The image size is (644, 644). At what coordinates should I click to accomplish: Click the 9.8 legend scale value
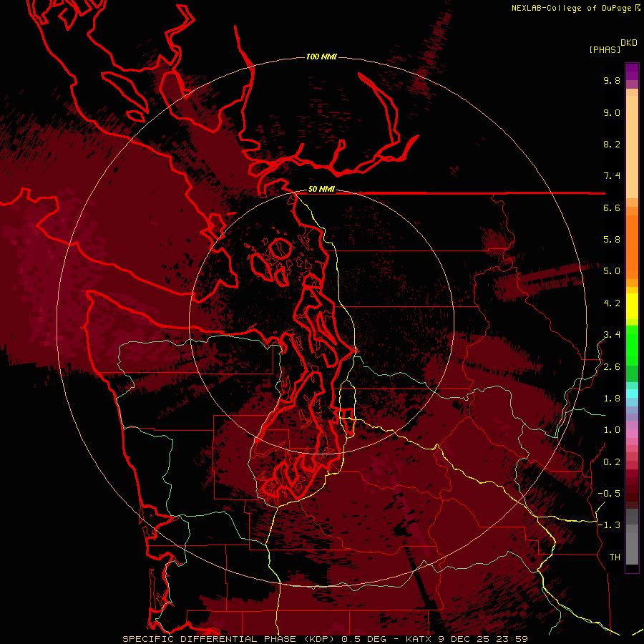click(612, 80)
